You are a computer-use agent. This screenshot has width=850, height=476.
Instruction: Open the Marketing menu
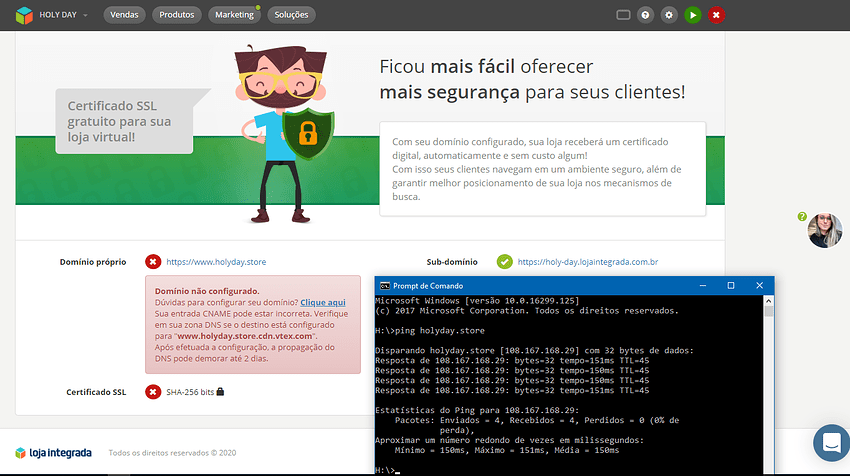[x=234, y=15]
